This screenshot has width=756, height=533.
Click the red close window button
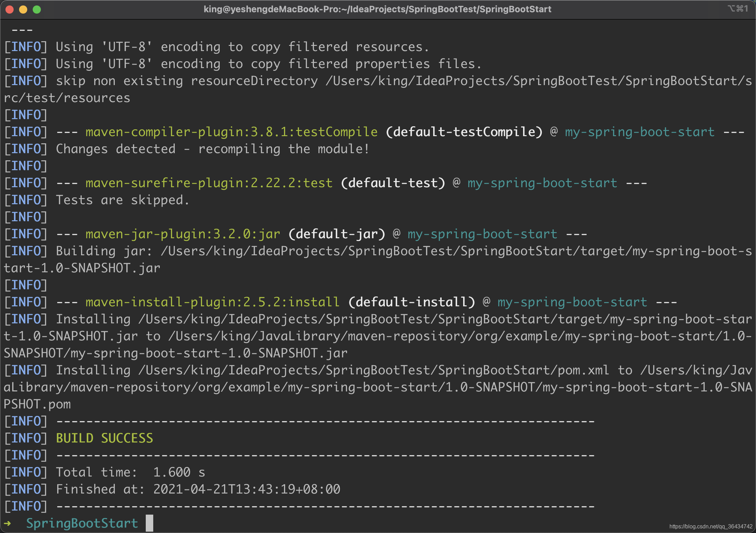[x=10, y=10]
